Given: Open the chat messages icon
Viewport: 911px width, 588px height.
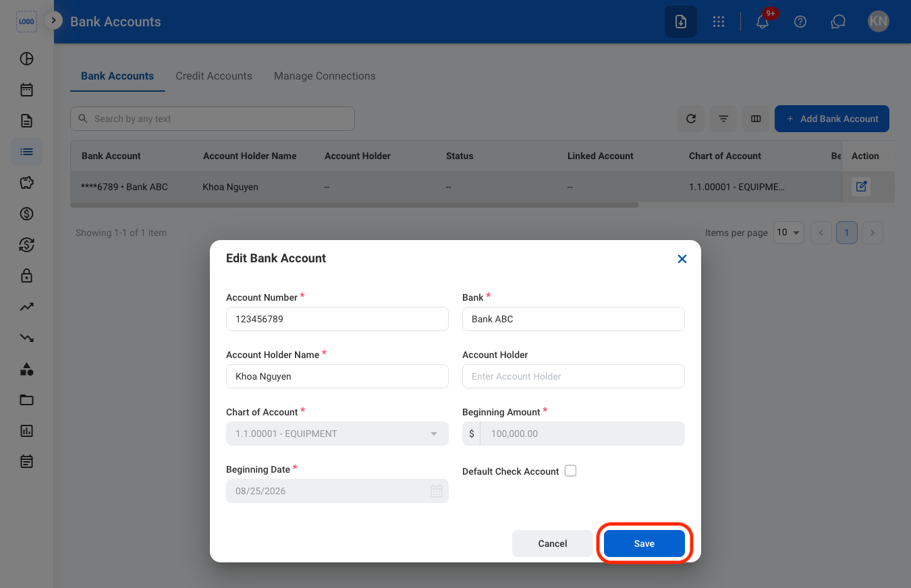Looking at the screenshot, I should 838,22.
